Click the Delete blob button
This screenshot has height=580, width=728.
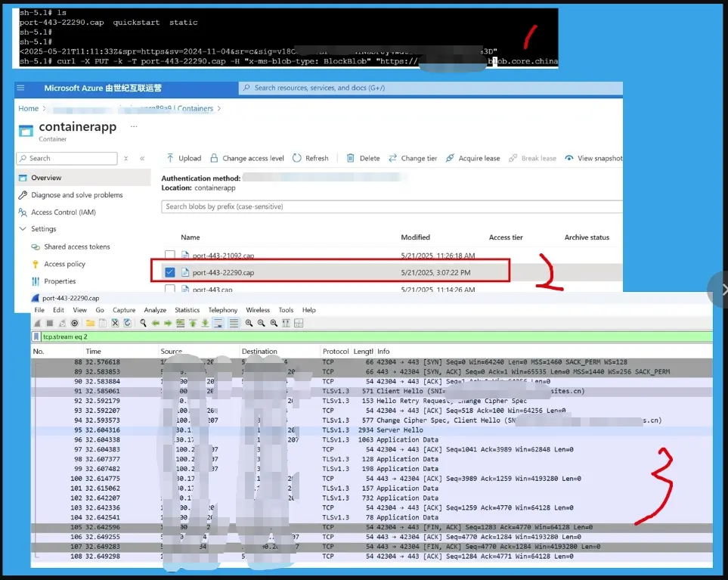364,158
